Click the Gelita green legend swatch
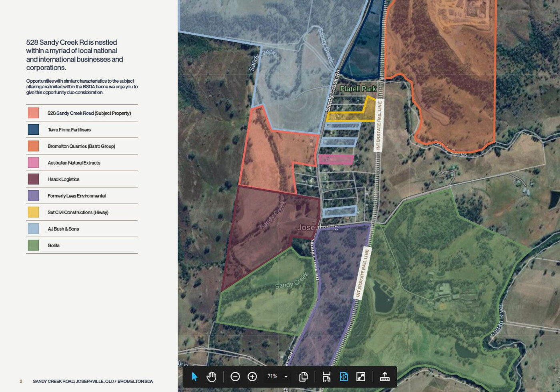The width and height of the screenshot is (560, 392). pyautogui.click(x=33, y=245)
